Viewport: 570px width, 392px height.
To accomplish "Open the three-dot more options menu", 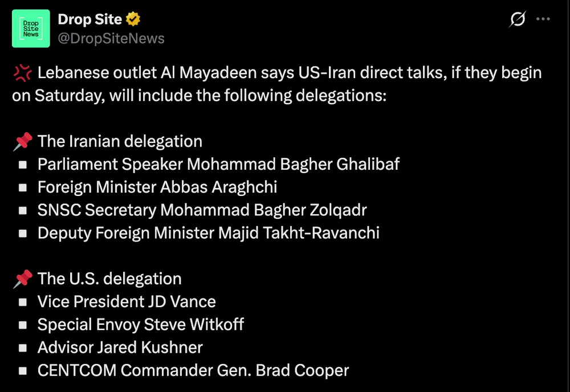I will point(544,19).
